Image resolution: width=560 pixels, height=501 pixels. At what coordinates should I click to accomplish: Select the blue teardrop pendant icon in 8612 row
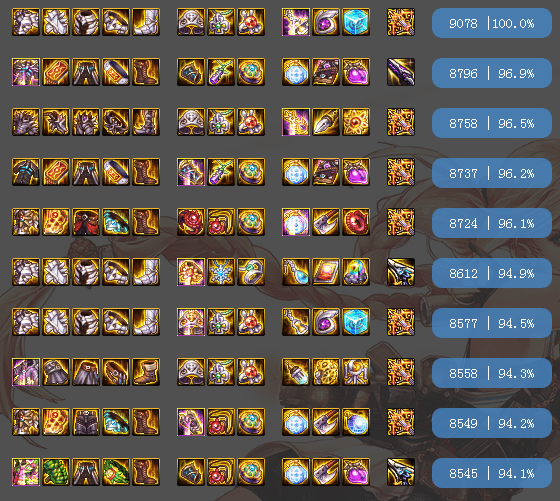click(x=296, y=272)
